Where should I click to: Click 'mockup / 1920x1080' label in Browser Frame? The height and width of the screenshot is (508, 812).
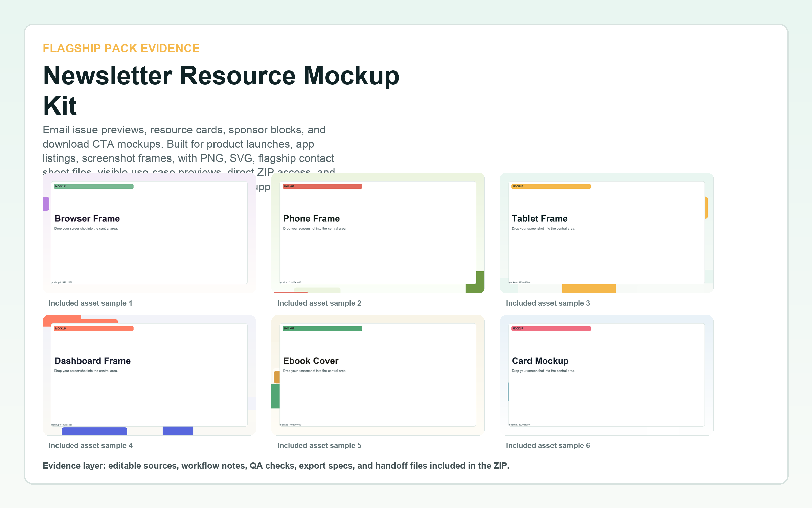click(x=62, y=282)
